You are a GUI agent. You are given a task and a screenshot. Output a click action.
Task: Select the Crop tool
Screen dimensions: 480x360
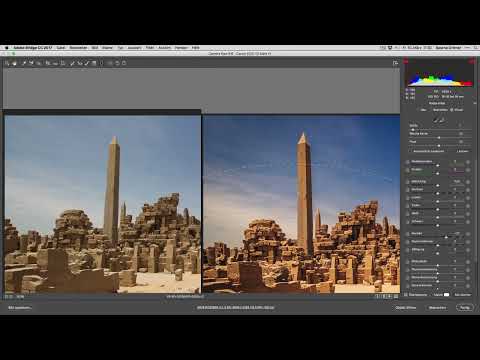tap(48, 63)
